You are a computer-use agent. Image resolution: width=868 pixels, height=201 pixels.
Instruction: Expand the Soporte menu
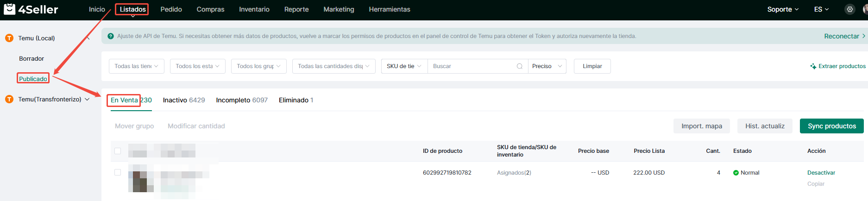coord(782,9)
